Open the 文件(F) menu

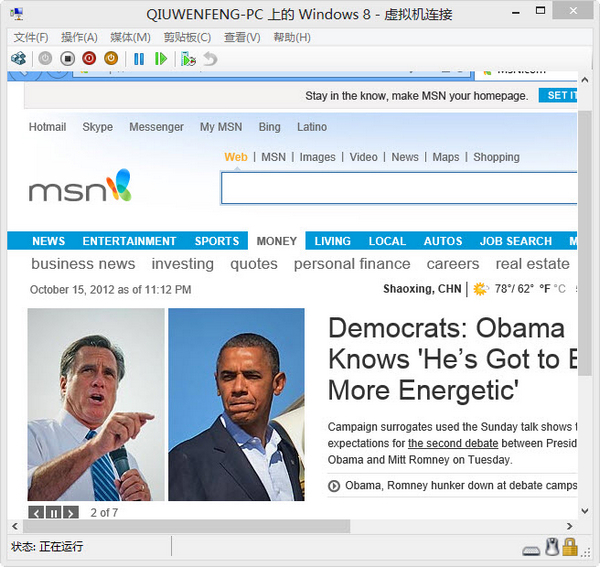pos(31,37)
